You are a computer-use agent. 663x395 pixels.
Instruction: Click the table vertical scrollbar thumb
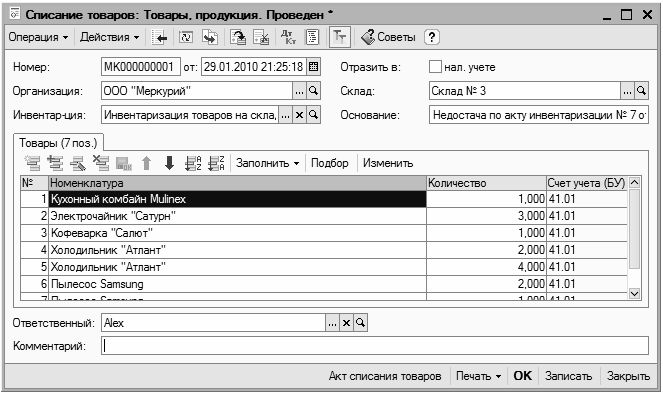pyautogui.click(x=634, y=229)
